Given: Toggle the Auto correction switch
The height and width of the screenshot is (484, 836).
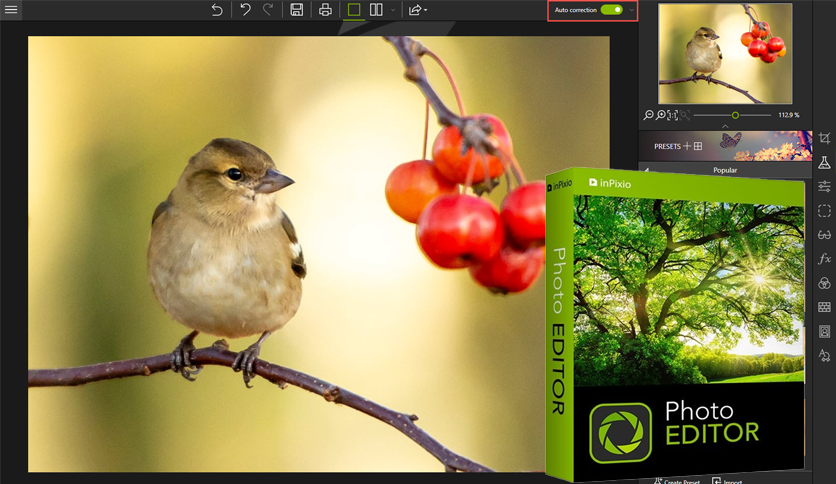Looking at the screenshot, I should [x=612, y=10].
